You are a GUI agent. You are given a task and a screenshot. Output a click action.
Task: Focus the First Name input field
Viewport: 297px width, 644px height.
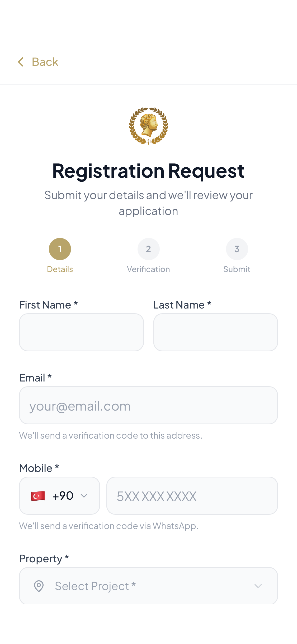pos(82,332)
